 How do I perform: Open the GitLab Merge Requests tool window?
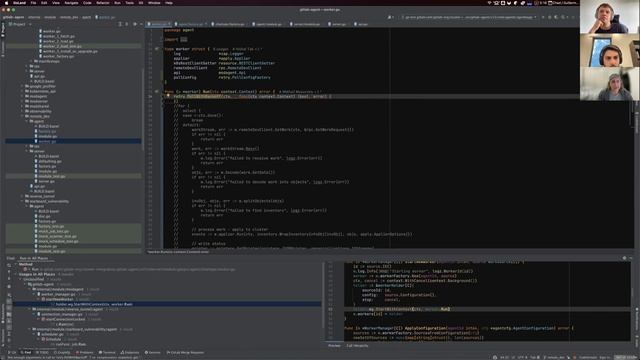pos(186,353)
